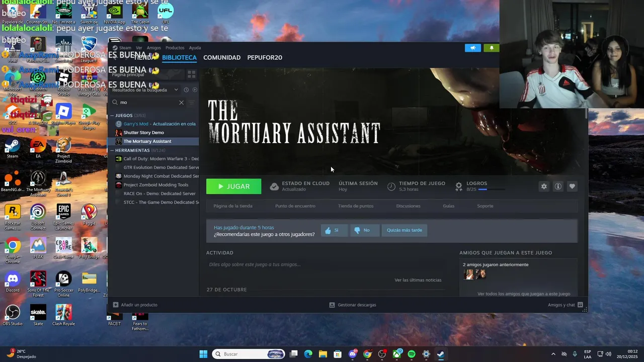644x362 pixels.
Task: Collapse the JUEGOS category
Action: (112, 116)
